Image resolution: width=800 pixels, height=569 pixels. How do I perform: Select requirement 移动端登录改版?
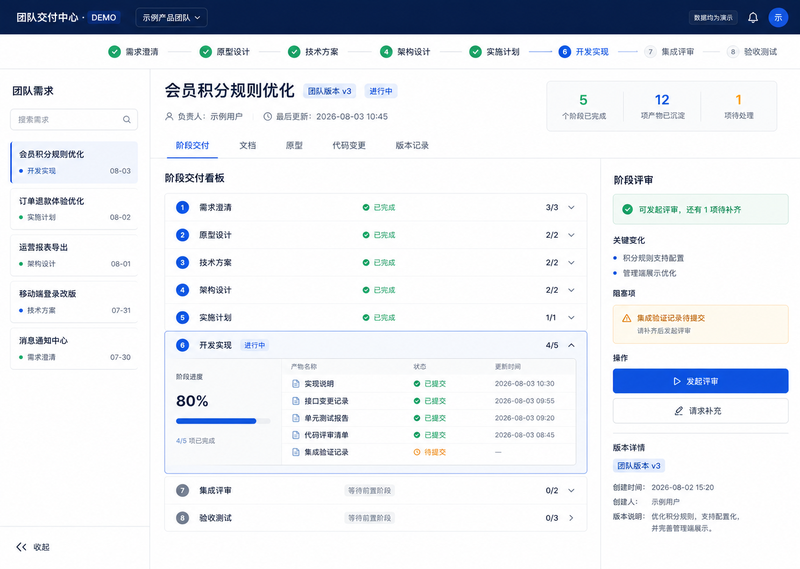74,302
